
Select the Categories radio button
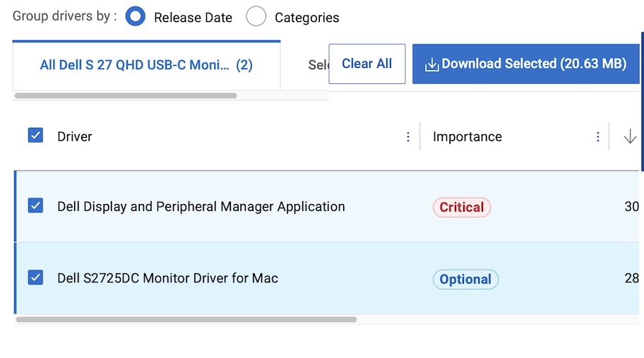pos(256,16)
